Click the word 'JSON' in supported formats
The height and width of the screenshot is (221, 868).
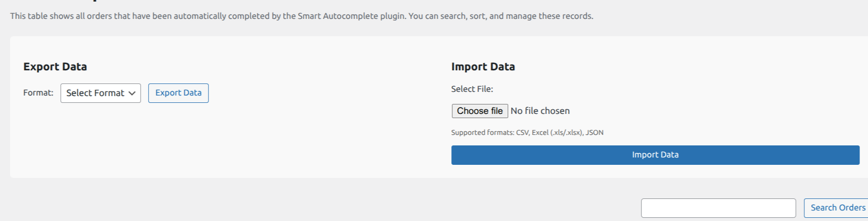pos(594,133)
